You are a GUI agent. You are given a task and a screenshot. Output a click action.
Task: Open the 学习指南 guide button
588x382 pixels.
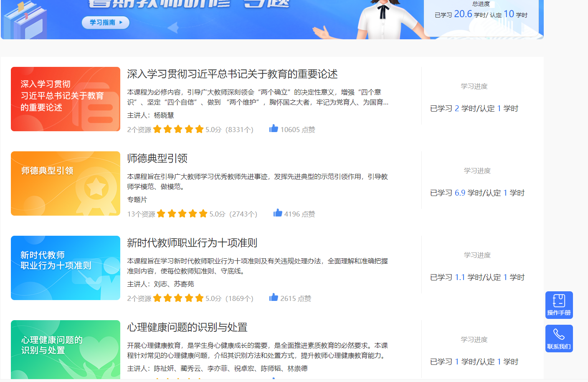[x=105, y=23]
